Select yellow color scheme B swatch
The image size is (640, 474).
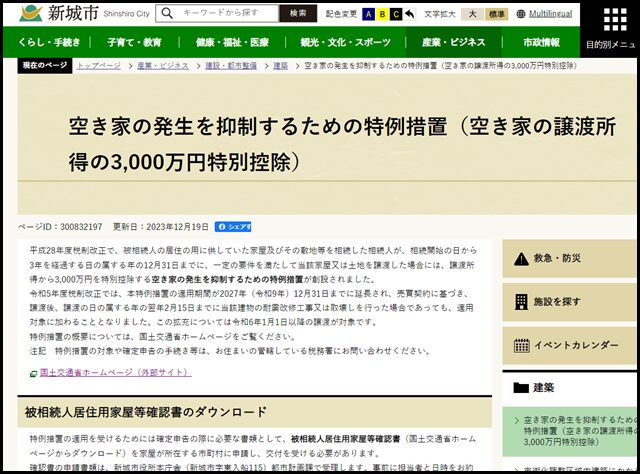(382, 14)
